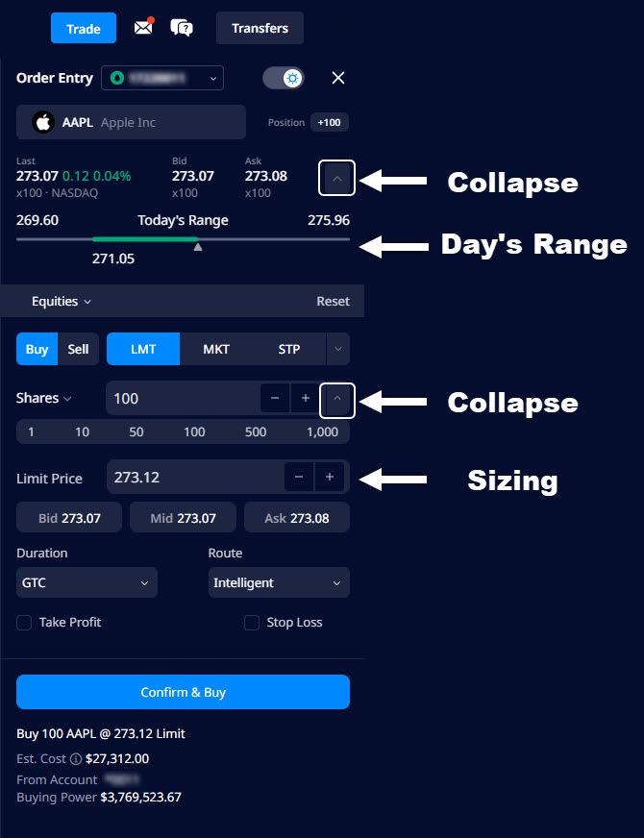The width and height of the screenshot is (644, 838).
Task: Increase shares with the plus button
Action: coord(306,398)
